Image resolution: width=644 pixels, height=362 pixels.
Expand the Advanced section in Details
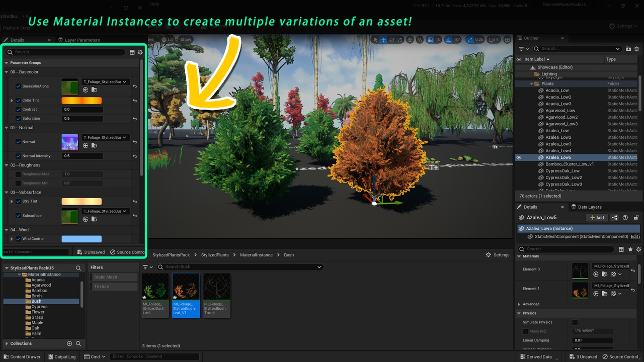[x=519, y=304]
